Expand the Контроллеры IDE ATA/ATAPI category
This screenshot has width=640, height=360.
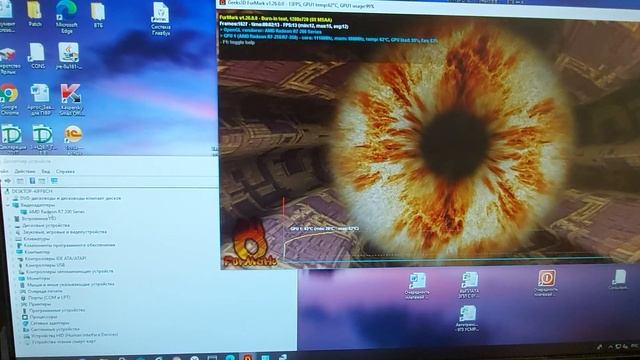pos(13,258)
